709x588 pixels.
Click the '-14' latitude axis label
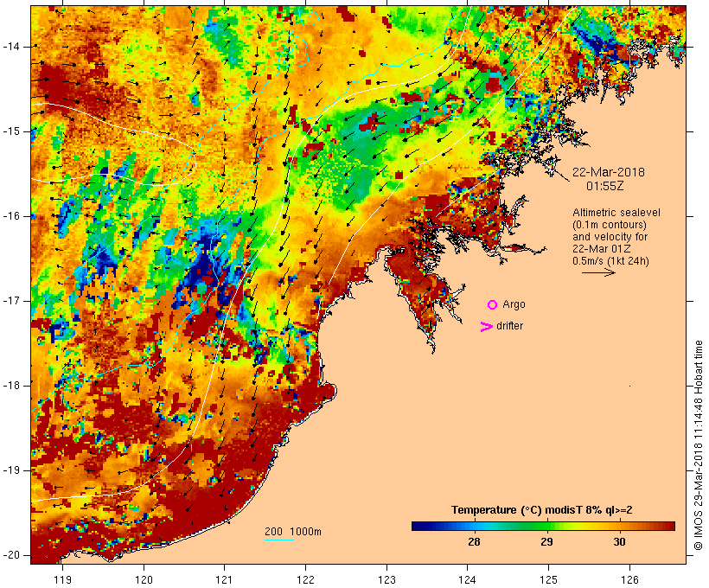tap(11, 47)
